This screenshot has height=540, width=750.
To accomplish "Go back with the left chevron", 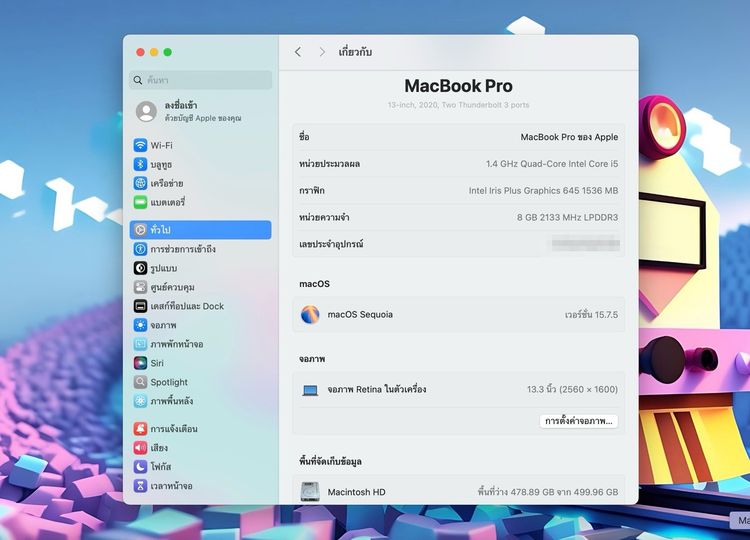I will click(x=298, y=52).
